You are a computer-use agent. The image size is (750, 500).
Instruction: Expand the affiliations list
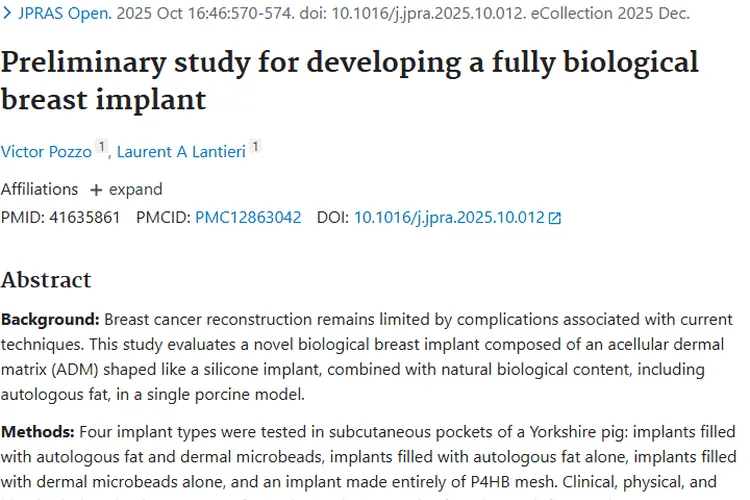tap(135, 190)
